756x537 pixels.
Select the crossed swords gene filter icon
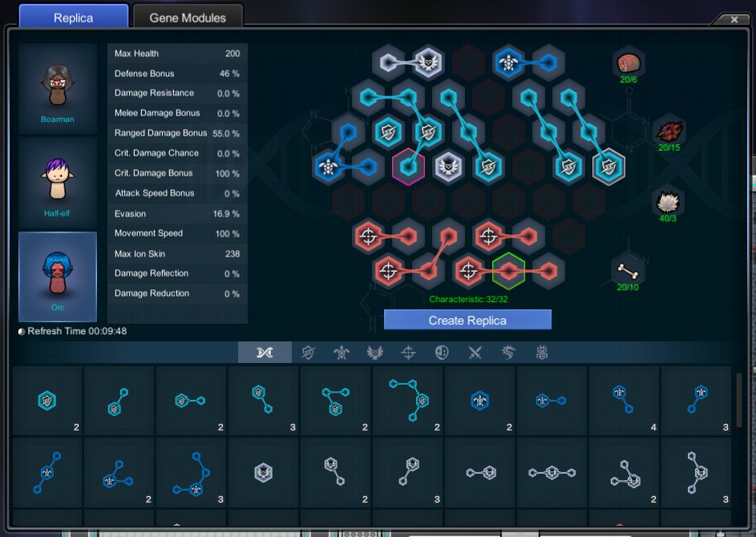pos(475,353)
